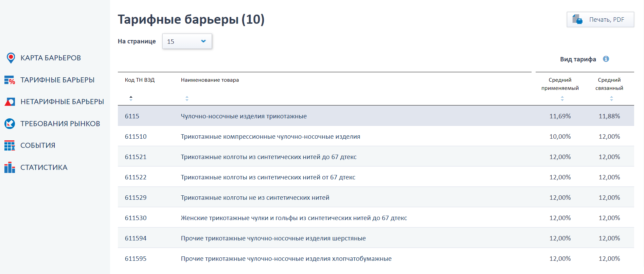This screenshot has width=644, height=274.
Task: Open the Статистика section
Action: pos(44,168)
